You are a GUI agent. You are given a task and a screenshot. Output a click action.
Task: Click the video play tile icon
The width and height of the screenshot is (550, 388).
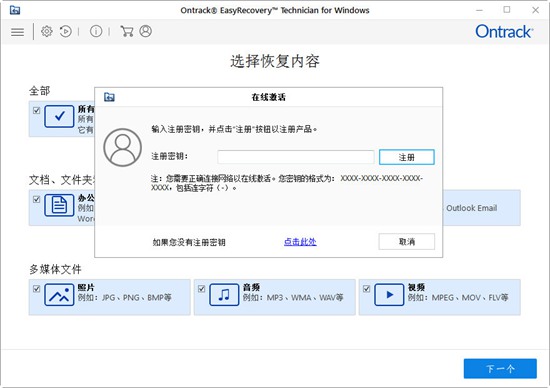389,295
